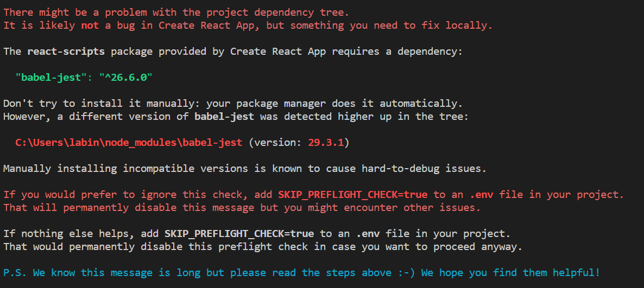
Task: Click the red bold SKIP_PREFLIGHT_CHECK=true text
Action: point(353,195)
